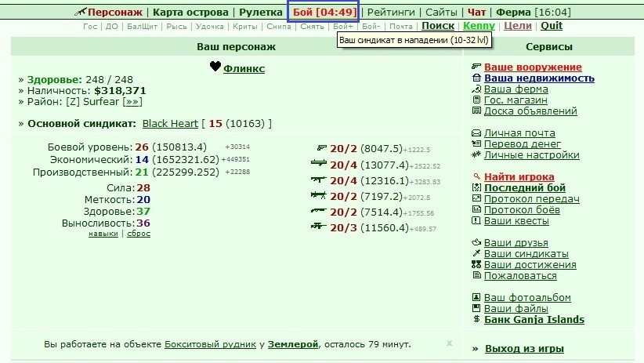Image resolution: width=644 pixels, height=363 pixels.
Task: Click the dollar icon beside Банк Ganja Islands
Action: coord(476,319)
